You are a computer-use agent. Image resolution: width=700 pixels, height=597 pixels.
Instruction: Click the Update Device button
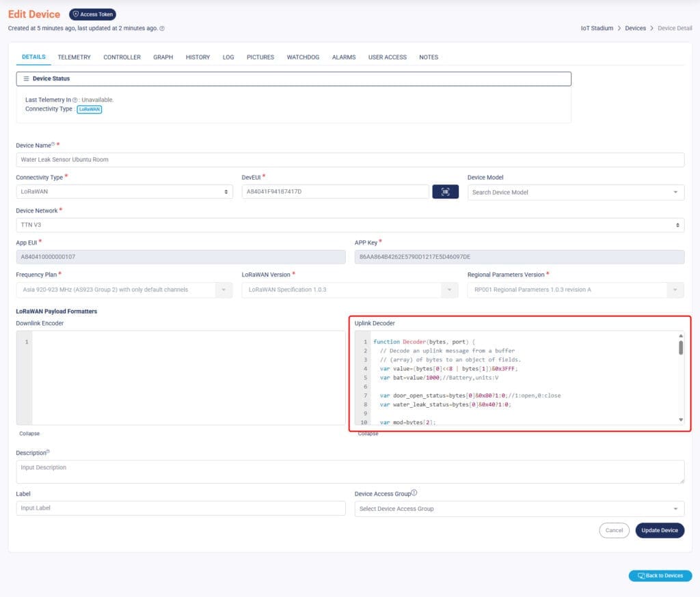pos(659,530)
